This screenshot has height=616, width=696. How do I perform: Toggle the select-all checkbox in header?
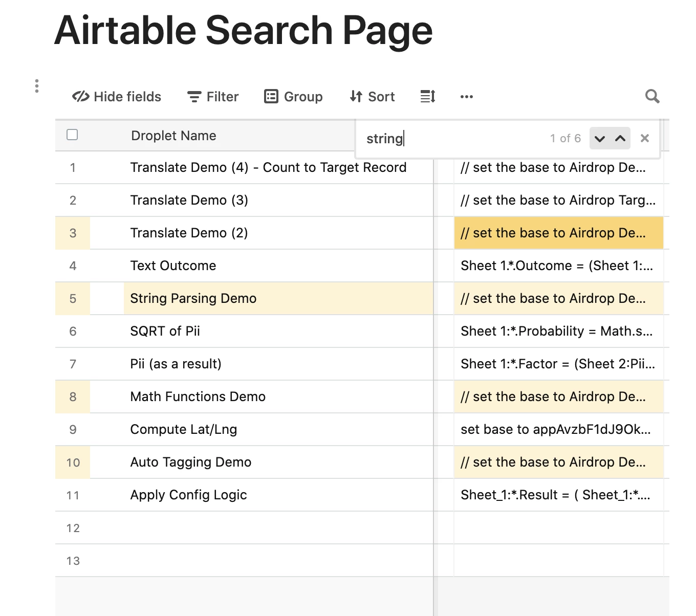point(72,135)
